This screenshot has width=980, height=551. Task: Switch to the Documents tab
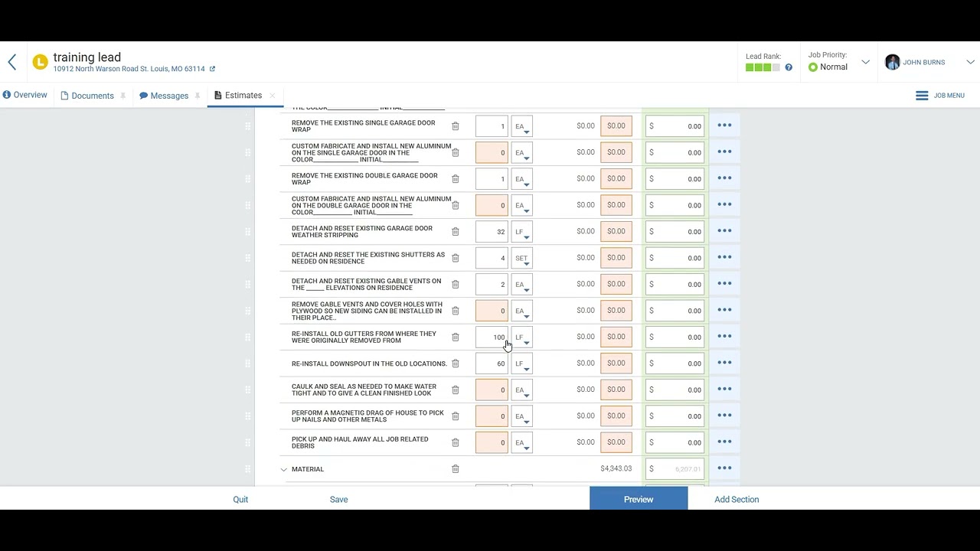pyautogui.click(x=87, y=96)
